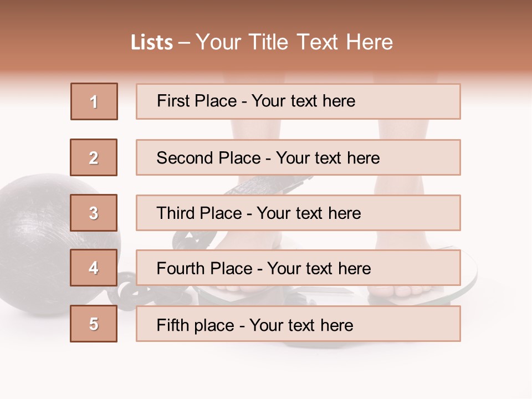Click the Fifth place text box

pos(298,324)
